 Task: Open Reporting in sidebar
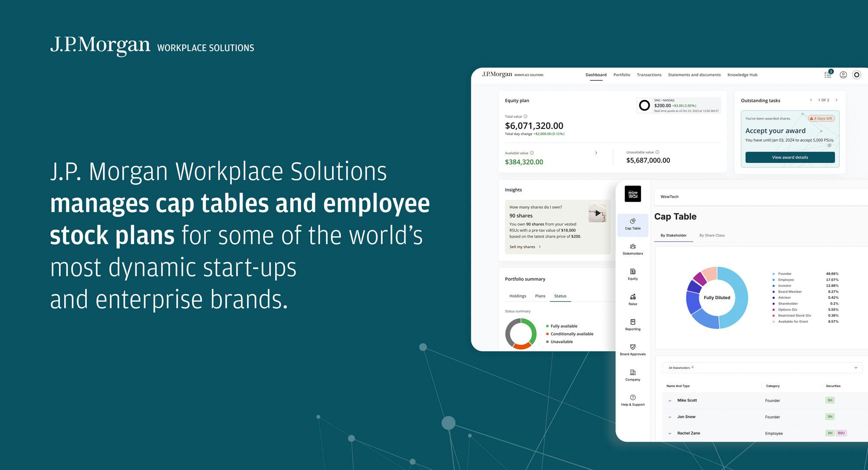click(x=633, y=325)
